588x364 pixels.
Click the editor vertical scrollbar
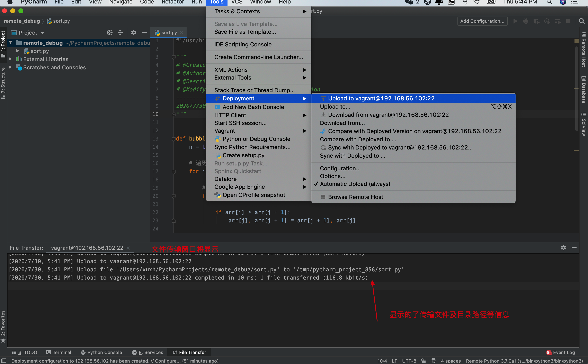pyautogui.click(x=577, y=89)
